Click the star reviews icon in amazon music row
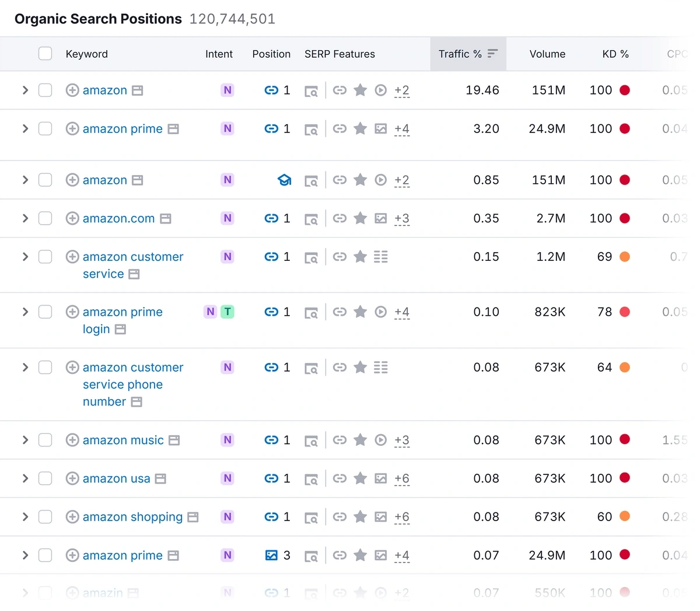 pos(360,440)
